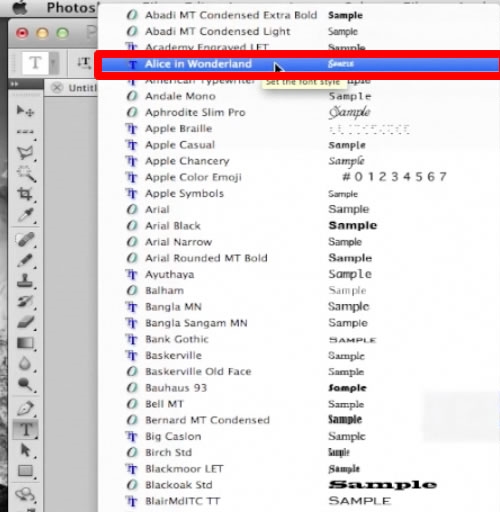
Task: Apply the Blackmoor LET font
Action: click(184, 469)
